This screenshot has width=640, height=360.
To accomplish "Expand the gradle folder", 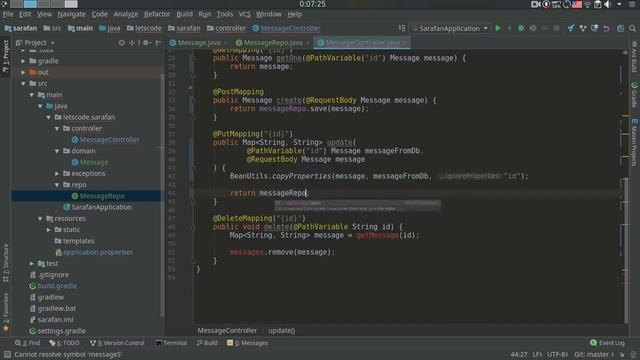I will [x=23, y=61].
